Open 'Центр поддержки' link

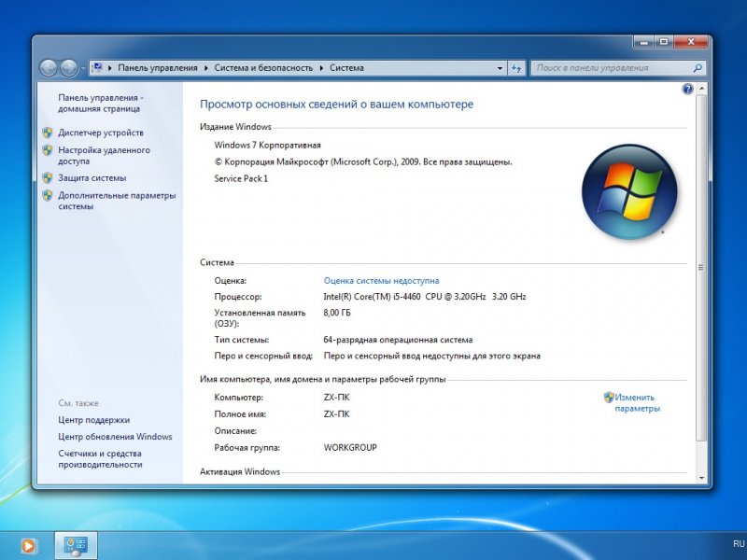(x=94, y=420)
